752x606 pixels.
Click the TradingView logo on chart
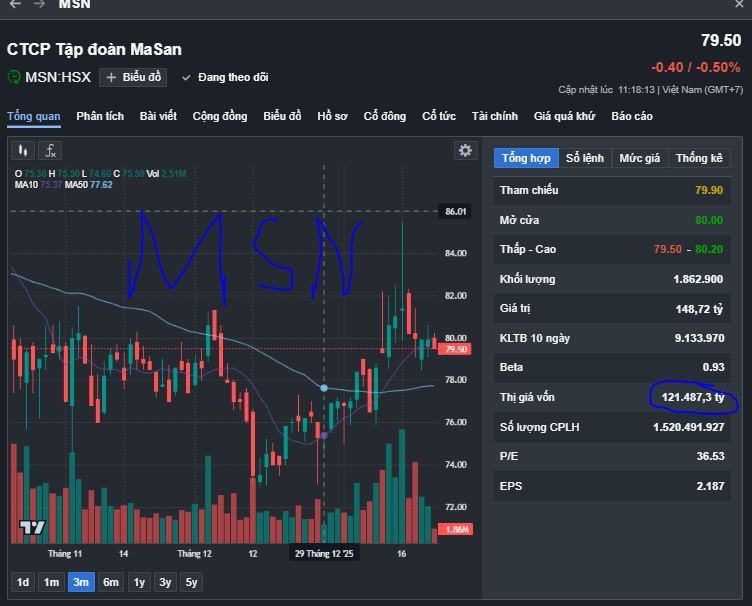tap(32, 527)
